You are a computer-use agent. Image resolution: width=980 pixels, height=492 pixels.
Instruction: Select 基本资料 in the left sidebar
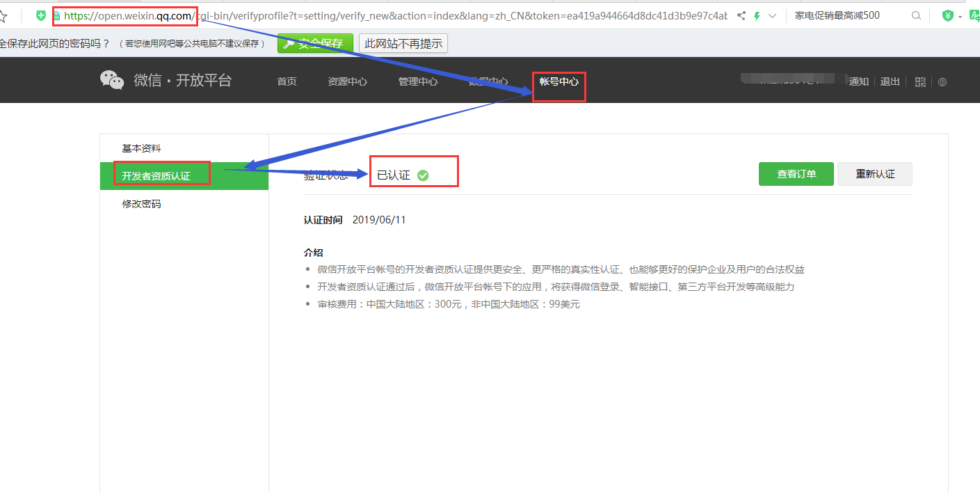(x=141, y=148)
